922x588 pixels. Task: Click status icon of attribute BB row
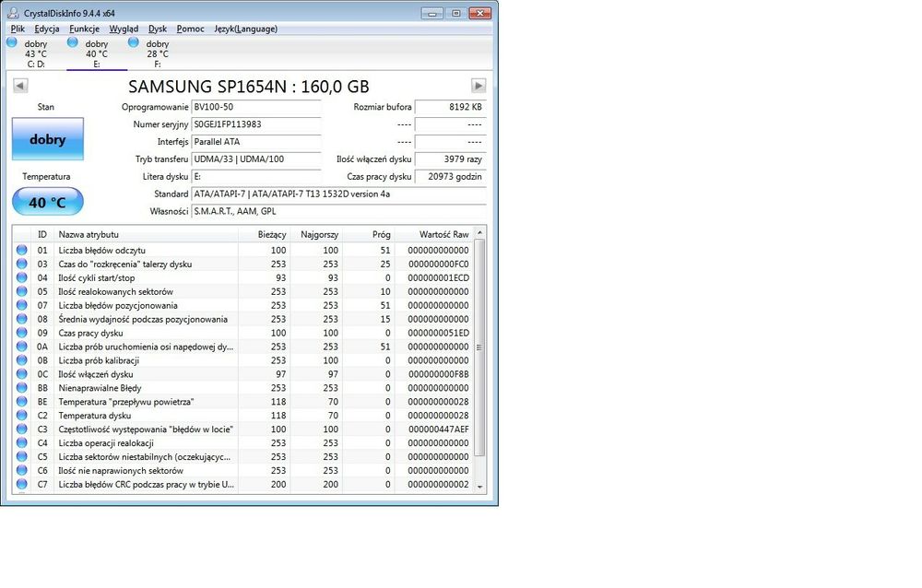(x=22, y=387)
